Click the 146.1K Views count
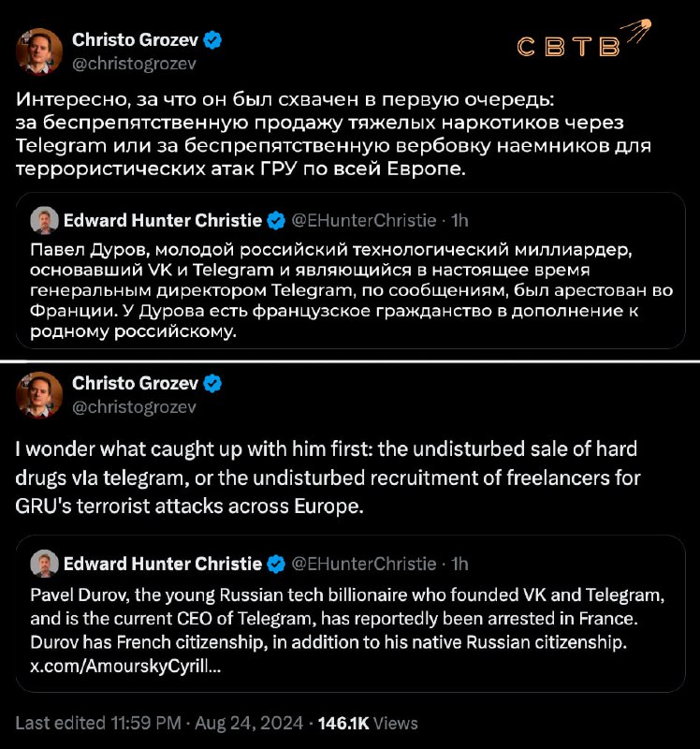 coord(368,723)
